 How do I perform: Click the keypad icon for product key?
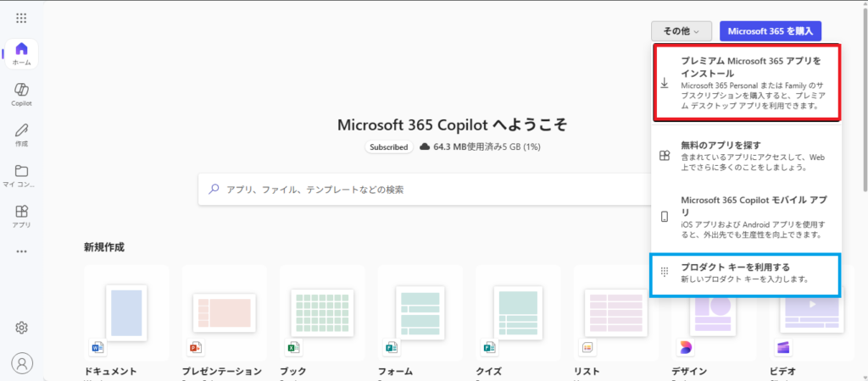[665, 272]
